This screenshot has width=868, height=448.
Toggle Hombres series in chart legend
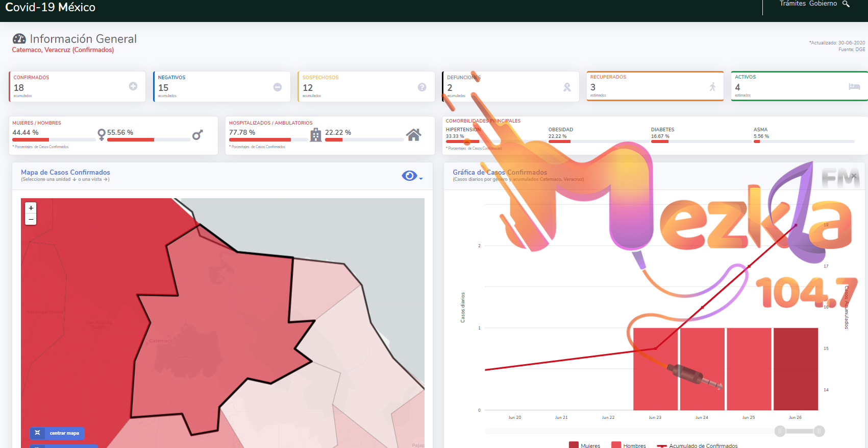point(628,445)
